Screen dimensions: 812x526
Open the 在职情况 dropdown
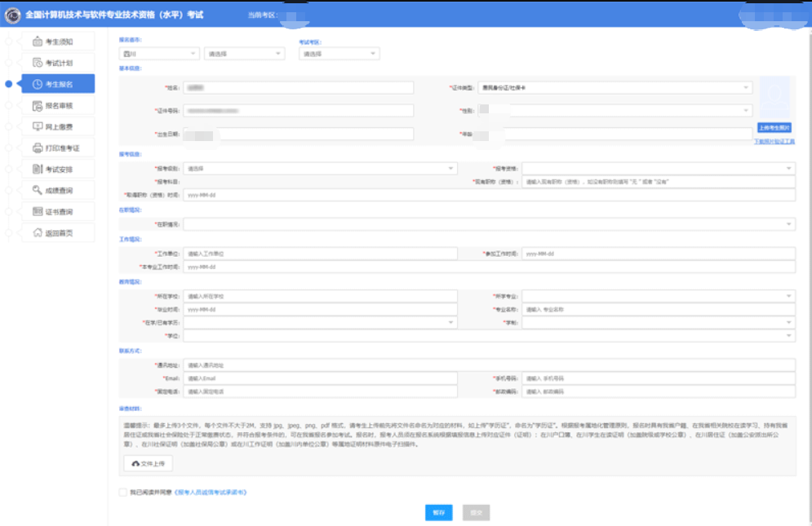(x=488, y=223)
